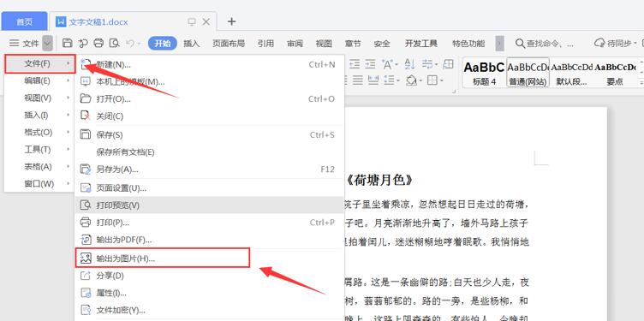Image resolution: width=644 pixels, height=321 pixels.
Task: Choose 打印(P) from the file menu
Action: (210, 223)
